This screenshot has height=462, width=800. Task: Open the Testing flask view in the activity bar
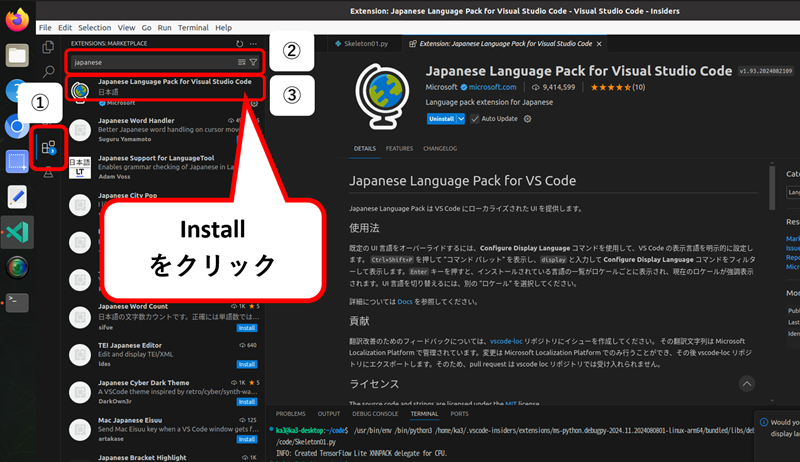point(48,173)
